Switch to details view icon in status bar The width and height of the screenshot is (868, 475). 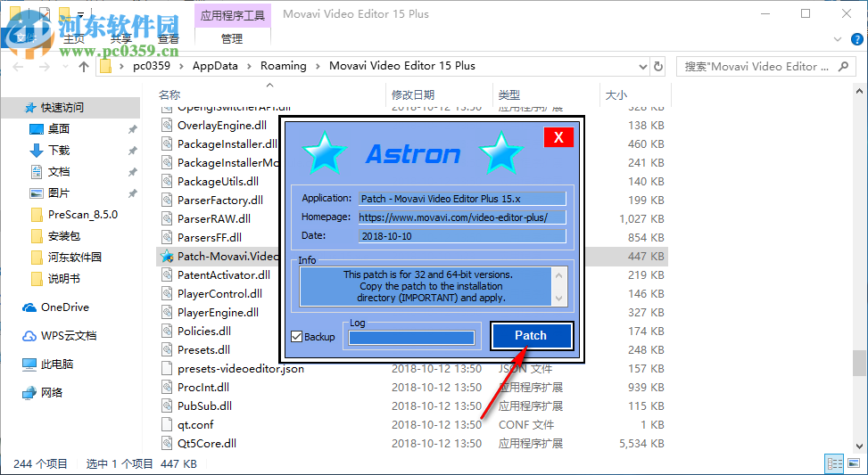835,463
